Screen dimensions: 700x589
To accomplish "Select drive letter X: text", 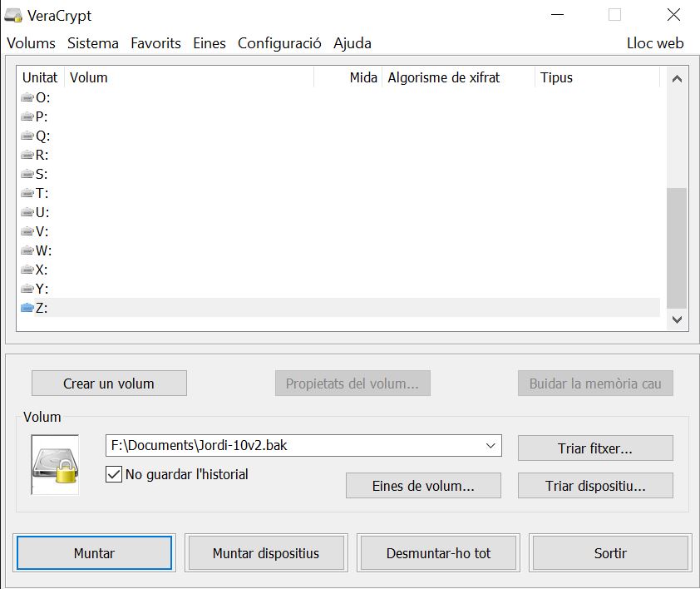I will (42, 270).
